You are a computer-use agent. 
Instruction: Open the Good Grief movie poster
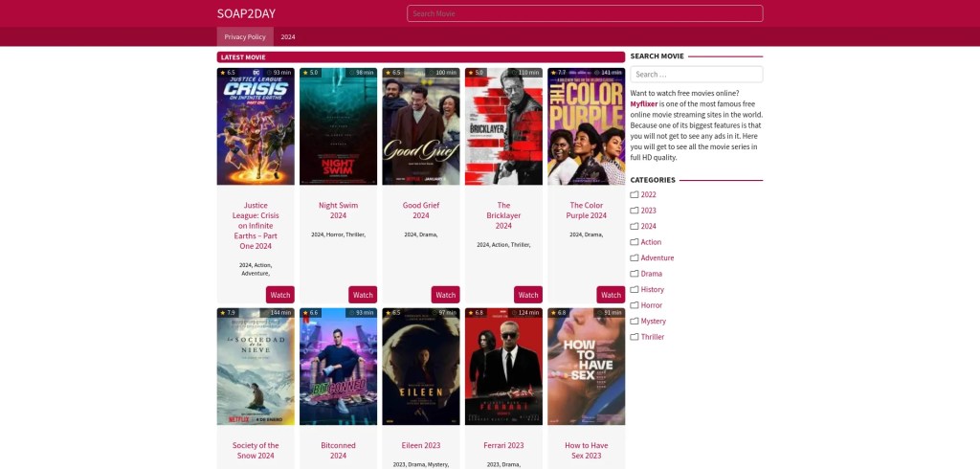click(x=420, y=126)
